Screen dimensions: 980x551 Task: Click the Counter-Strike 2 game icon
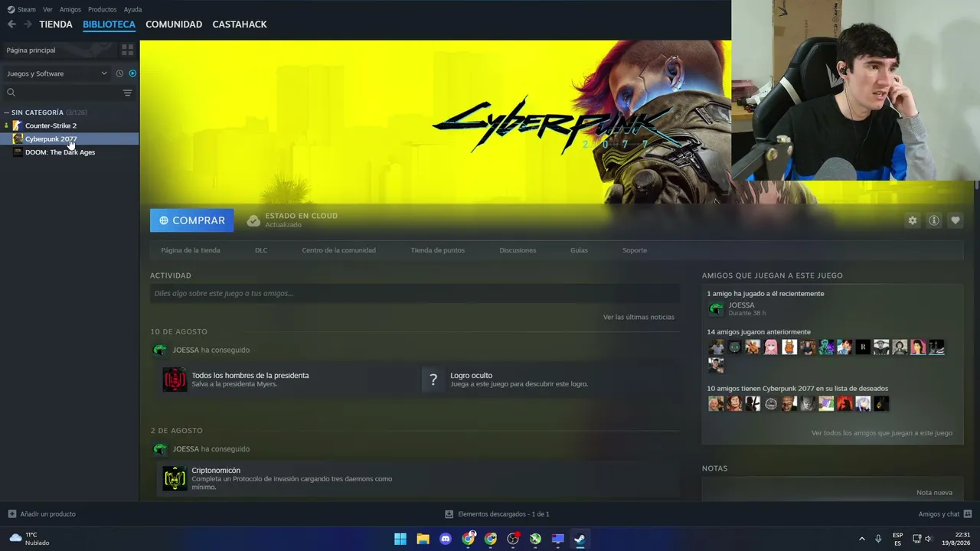tap(18, 126)
